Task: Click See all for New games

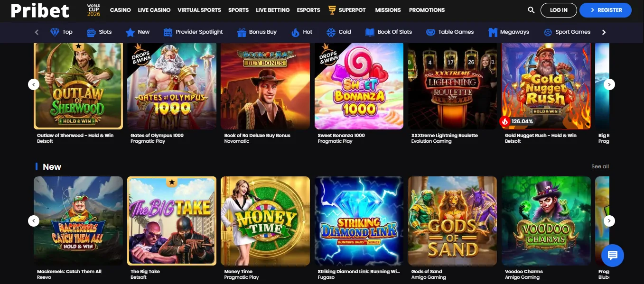Action: [600, 167]
